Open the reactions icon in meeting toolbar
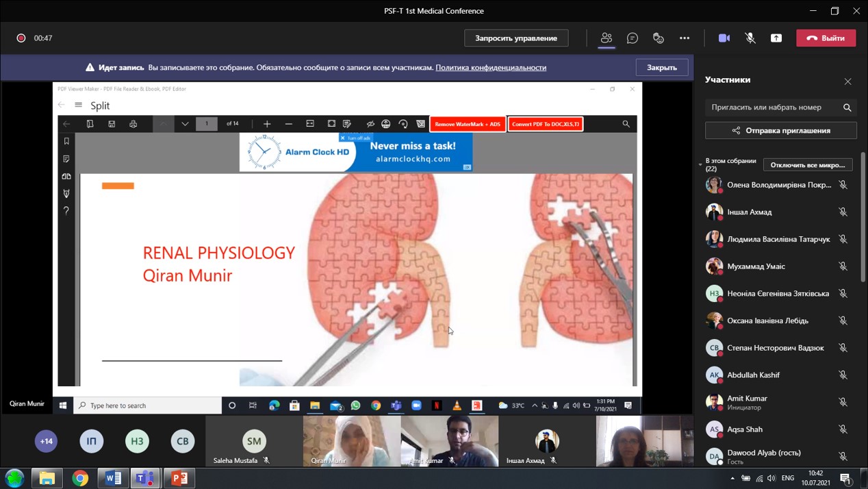The width and height of the screenshot is (868, 489). click(659, 38)
